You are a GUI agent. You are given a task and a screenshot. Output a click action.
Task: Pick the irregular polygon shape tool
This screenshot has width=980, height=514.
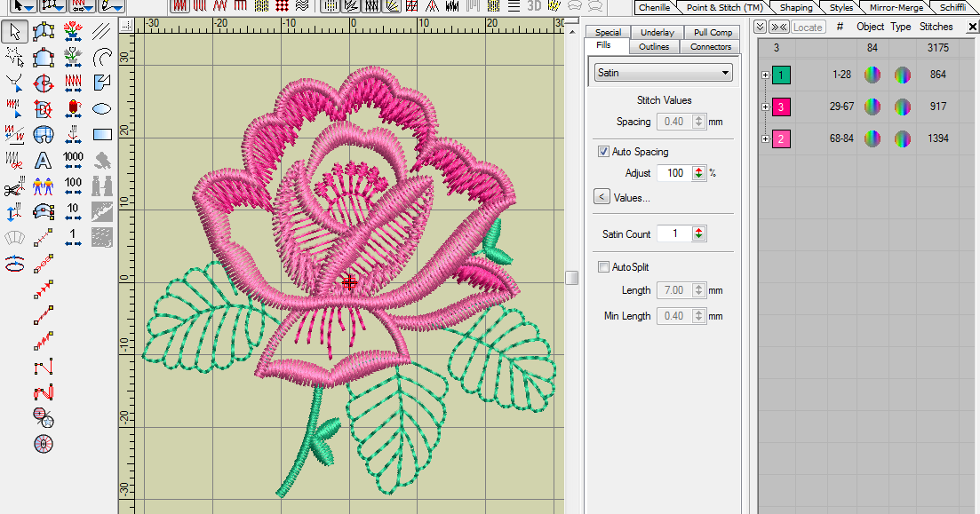(102, 83)
